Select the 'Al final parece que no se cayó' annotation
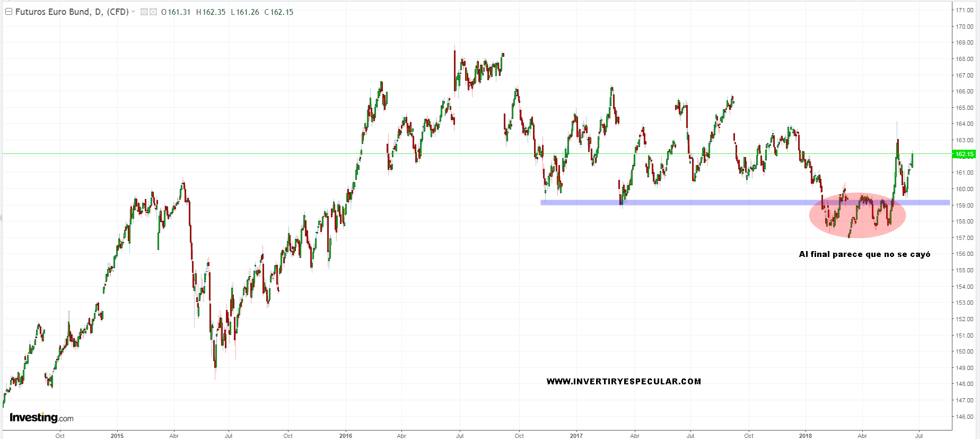Screen dimensions: 980x439 (x=864, y=254)
